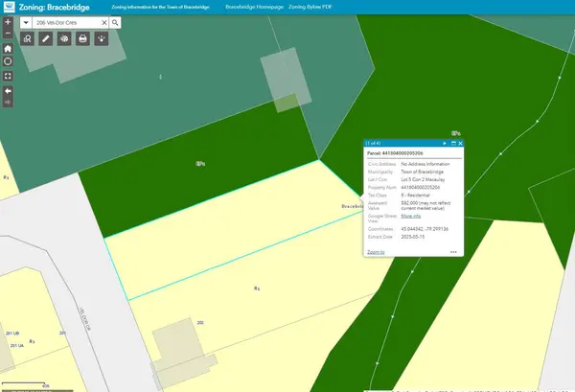575x392 pixels.
Task: Open the print widget
Action: click(x=82, y=39)
